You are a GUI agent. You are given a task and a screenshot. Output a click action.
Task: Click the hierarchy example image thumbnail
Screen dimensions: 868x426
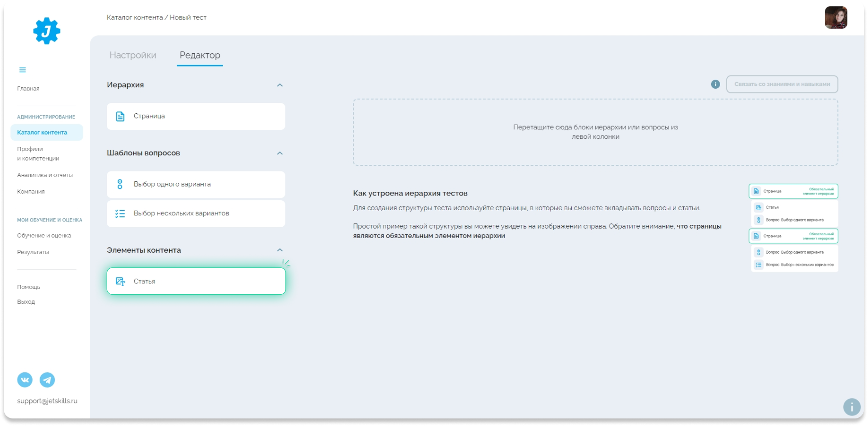click(794, 228)
